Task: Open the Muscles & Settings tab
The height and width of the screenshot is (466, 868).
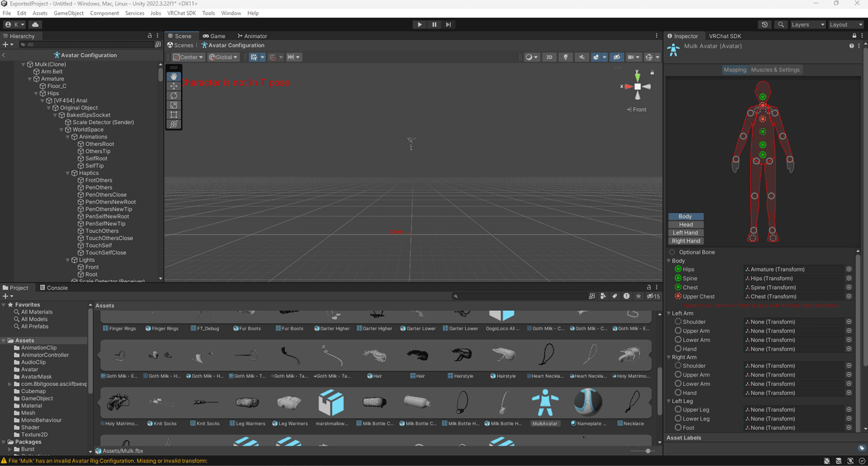Action: click(776, 70)
